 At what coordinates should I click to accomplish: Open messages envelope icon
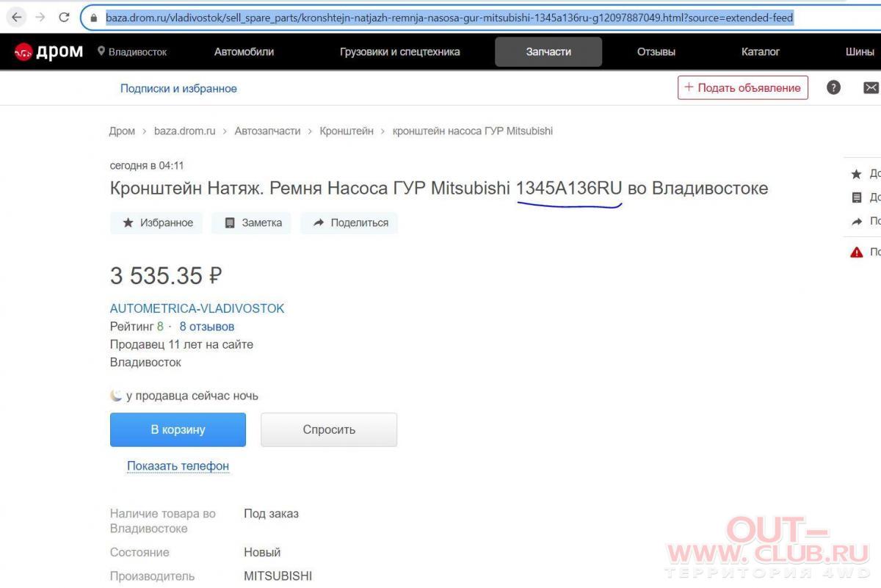(871, 87)
